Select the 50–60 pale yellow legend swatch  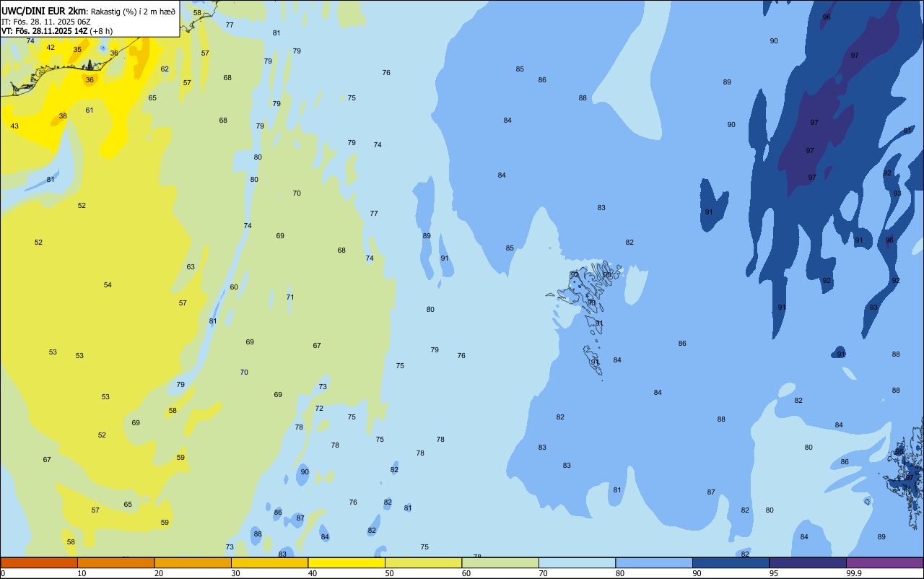pos(423,562)
